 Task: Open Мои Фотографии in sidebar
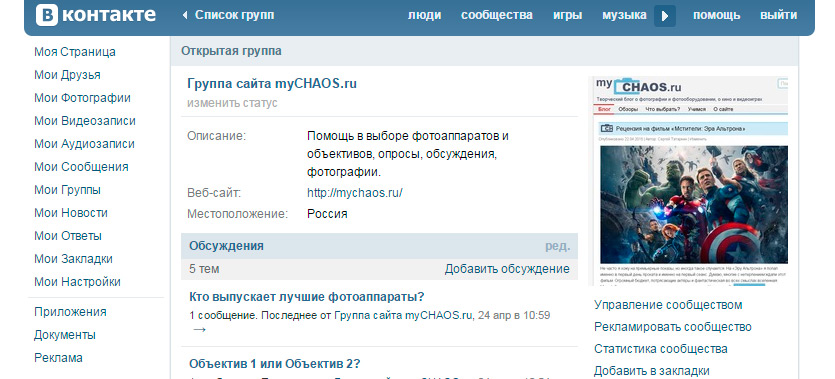(x=82, y=98)
